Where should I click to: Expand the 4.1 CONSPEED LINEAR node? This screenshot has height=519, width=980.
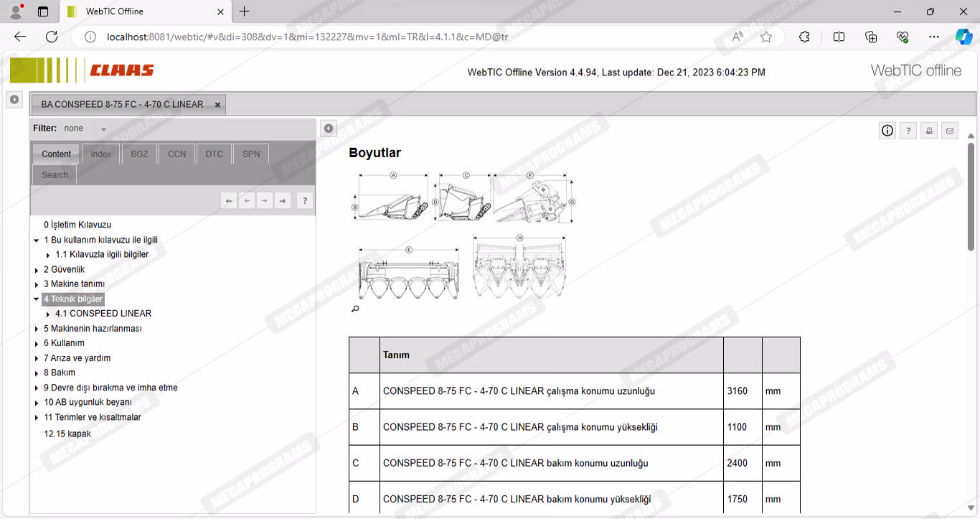pyautogui.click(x=48, y=314)
